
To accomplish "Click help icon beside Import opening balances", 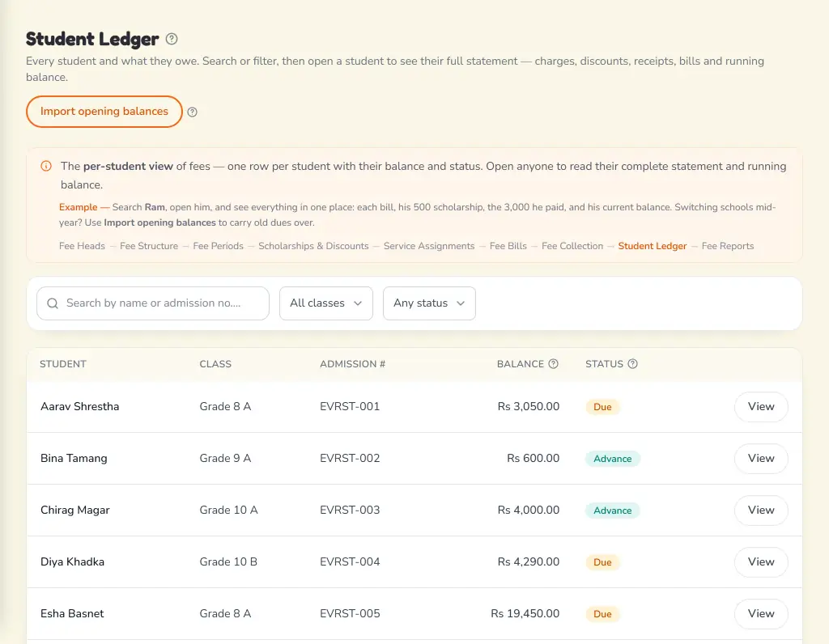I will (193, 112).
